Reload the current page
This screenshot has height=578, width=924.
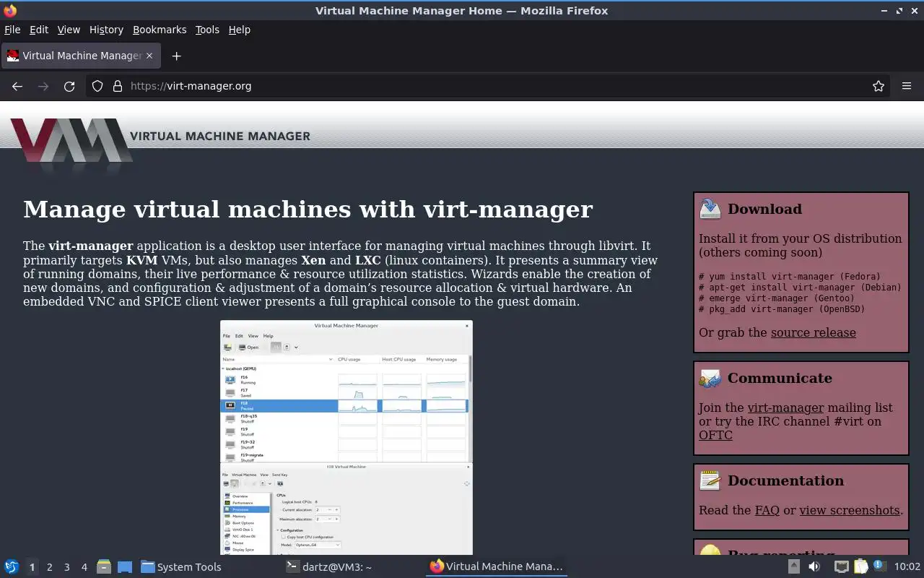pos(69,86)
